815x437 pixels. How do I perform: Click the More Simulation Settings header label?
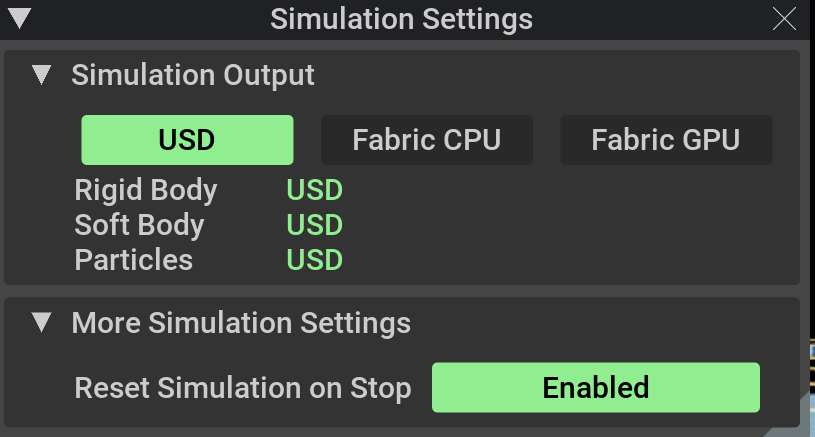(241, 323)
